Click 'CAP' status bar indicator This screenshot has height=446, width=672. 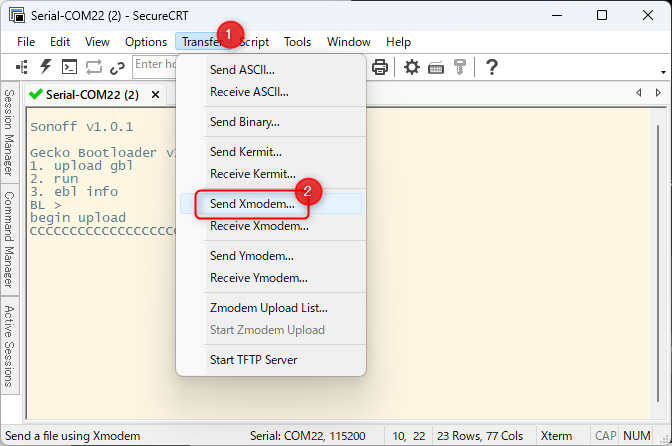[606, 436]
